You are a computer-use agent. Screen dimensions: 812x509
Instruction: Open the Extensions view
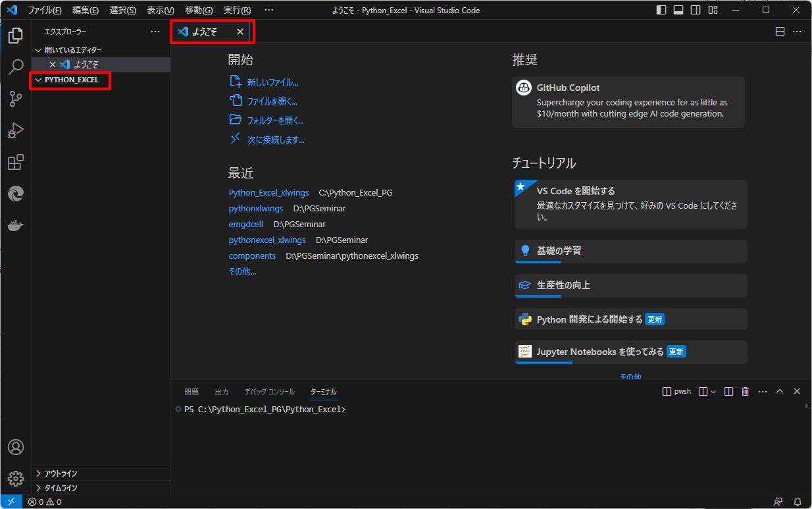point(16,162)
